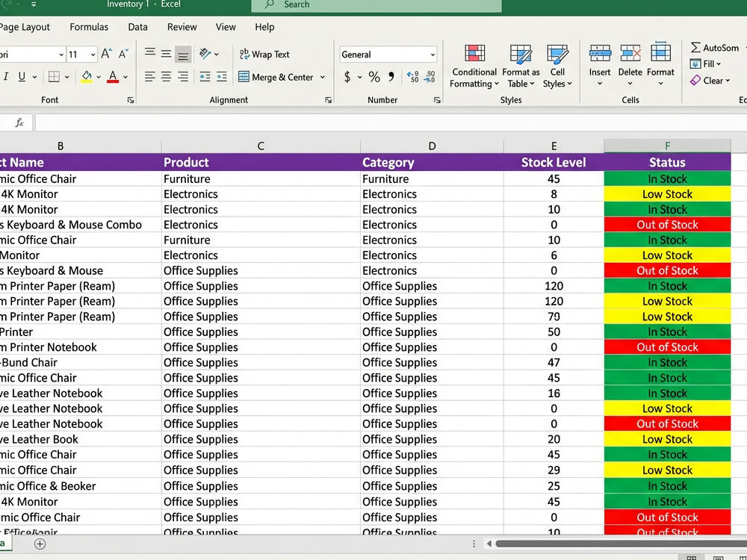
Task: Decrease font size with the small A icon
Action: [x=123, y=54]
